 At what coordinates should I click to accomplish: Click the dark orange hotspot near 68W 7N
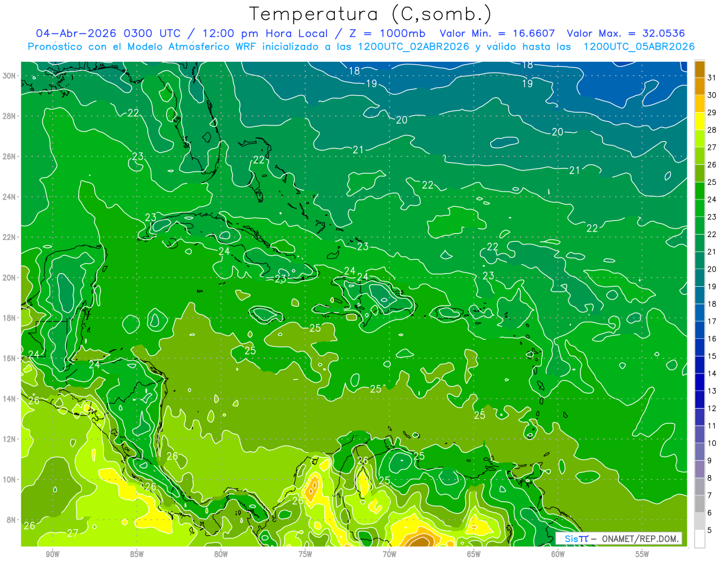point(420,538)
